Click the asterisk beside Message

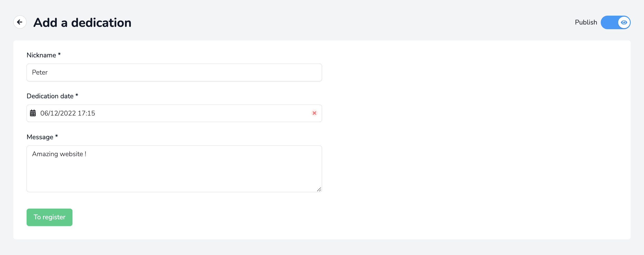[x=56, y=136]
